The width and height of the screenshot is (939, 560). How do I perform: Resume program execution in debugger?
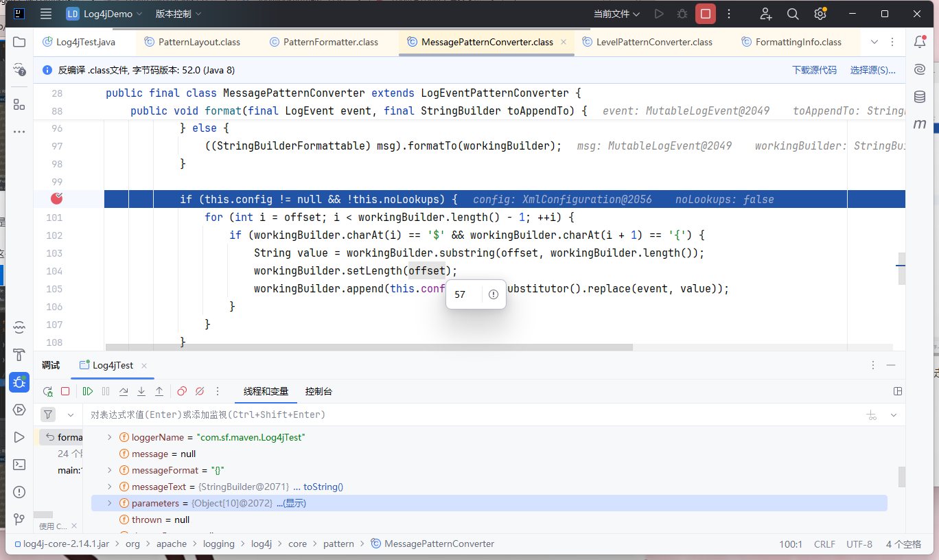point(88,391)
